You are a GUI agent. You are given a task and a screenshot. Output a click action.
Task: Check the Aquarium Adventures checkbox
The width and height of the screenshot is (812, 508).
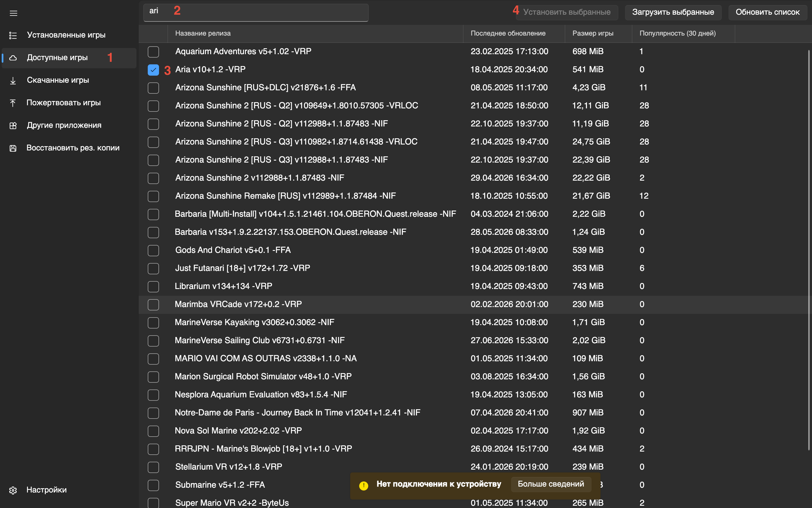point(153,52)
